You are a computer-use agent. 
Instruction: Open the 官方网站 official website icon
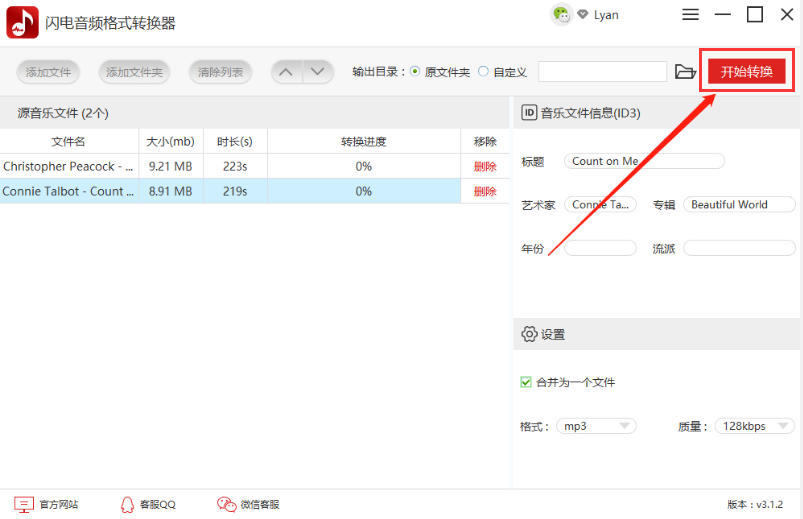(x=24, y=504)
